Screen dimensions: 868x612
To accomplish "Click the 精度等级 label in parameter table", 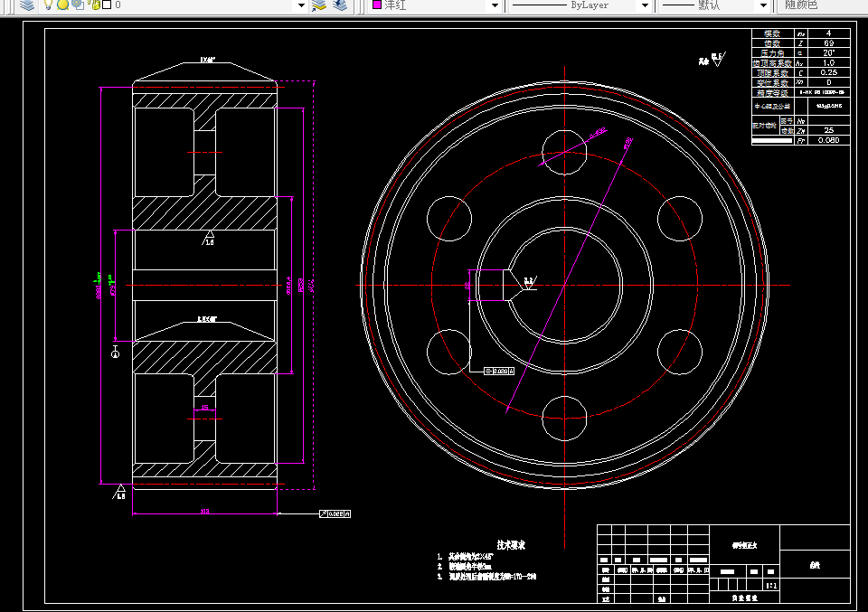I will 772,93.
